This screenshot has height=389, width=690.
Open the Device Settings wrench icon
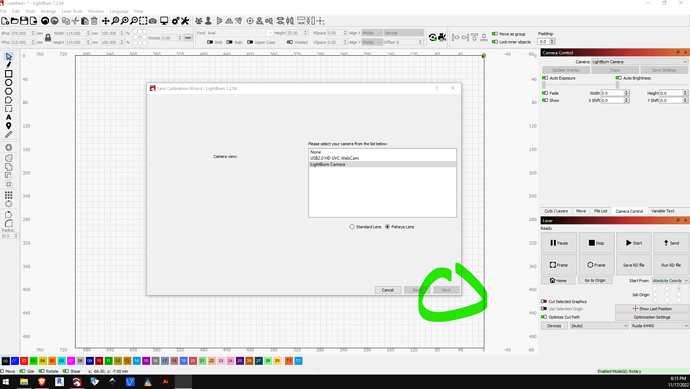(x=185, y=21)
